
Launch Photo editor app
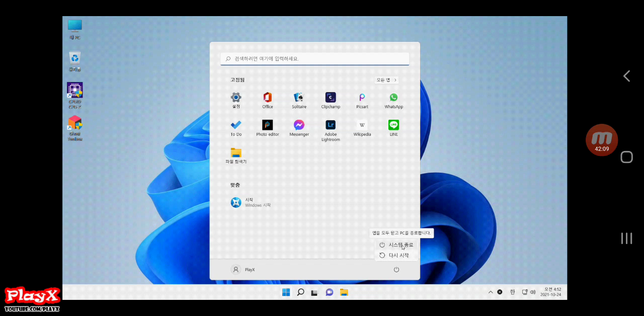pyautogui.click(x=268, y=128)
